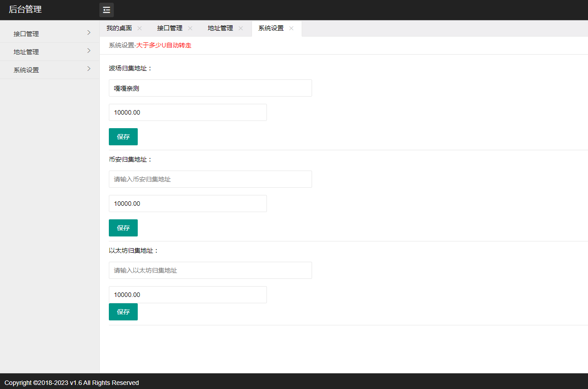Expand the 接口管理 sidebar arrow
Screen dimensions: 588x389
(89, 33)
